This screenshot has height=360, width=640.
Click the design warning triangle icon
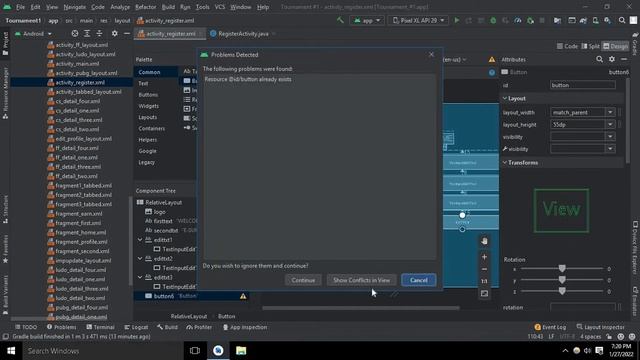tap(492, 60)
